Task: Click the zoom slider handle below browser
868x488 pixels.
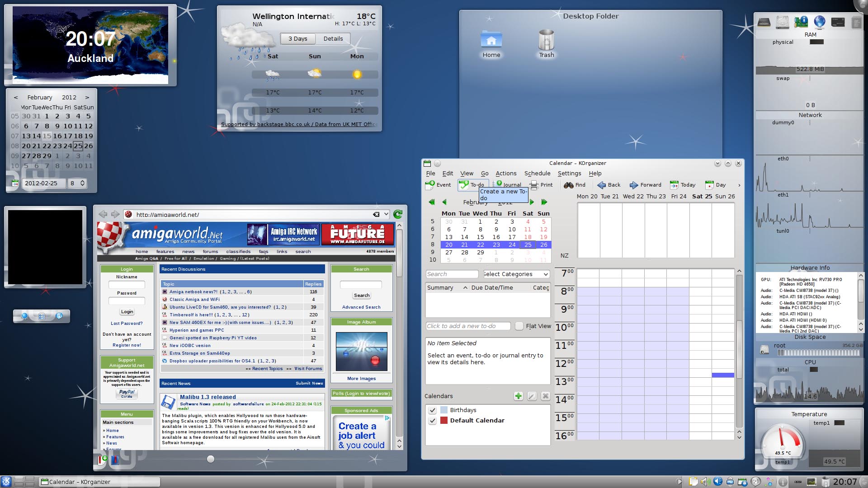Action: pyautogui.click(x=211, y=459)
